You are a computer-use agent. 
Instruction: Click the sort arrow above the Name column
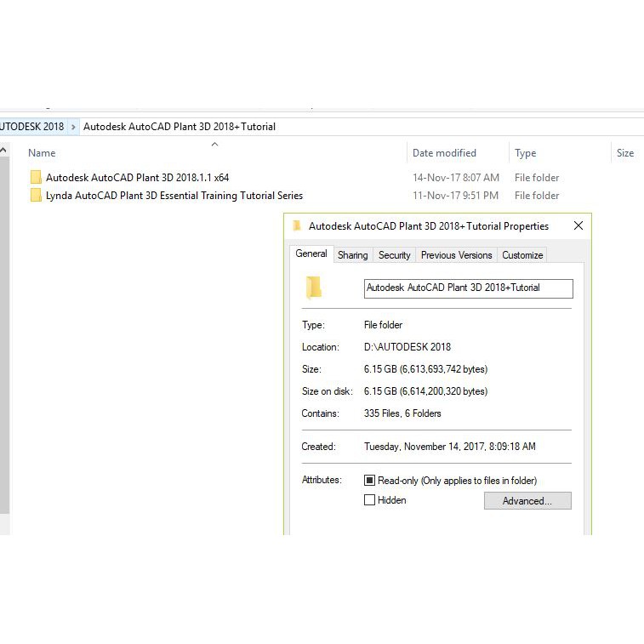(214, 144)
